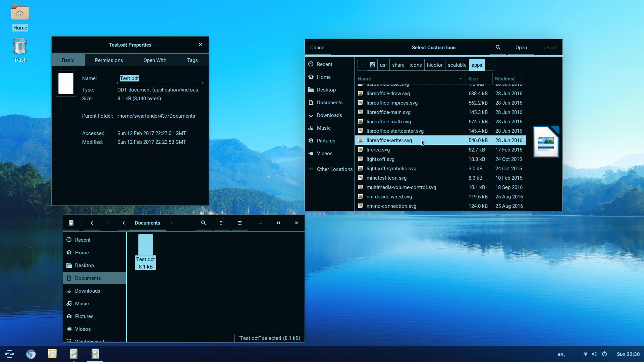Click the file icon thumbnail in Properties dialog

(x=66, y=83)
